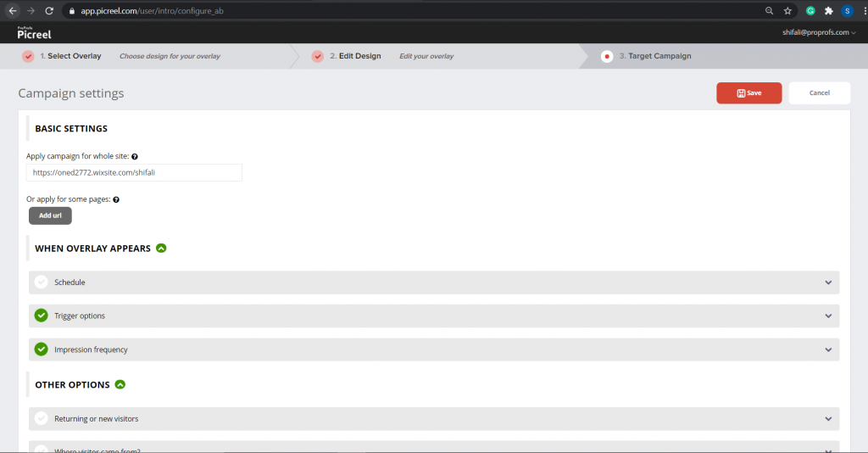Expand the Trigger options chevron
Image resolution: width=868 pixels, height=453 pixels.
(x=828, y=316)
